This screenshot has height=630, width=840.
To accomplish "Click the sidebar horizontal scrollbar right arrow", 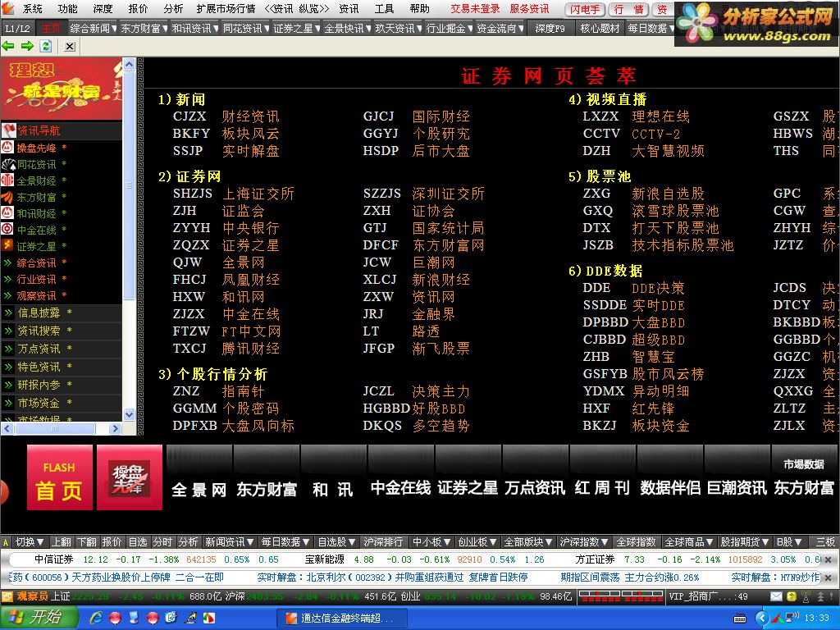I will tap(115, 428).
